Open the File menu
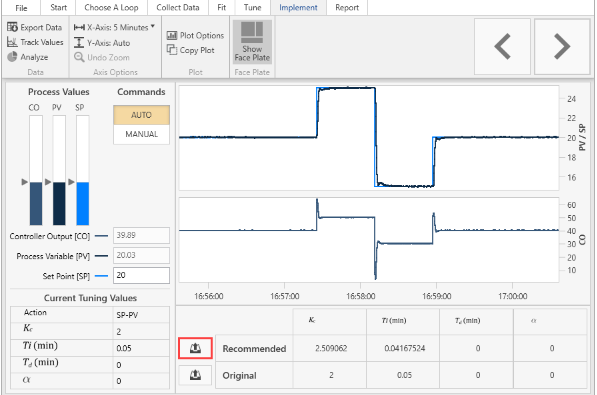The width and height of the screenshot is (597, 395). (21, 8)
